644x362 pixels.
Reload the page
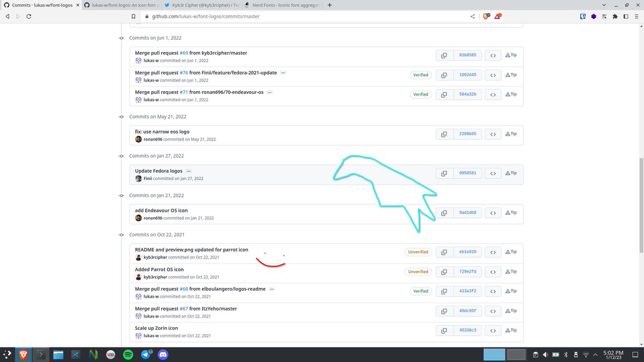coord(28,17)
